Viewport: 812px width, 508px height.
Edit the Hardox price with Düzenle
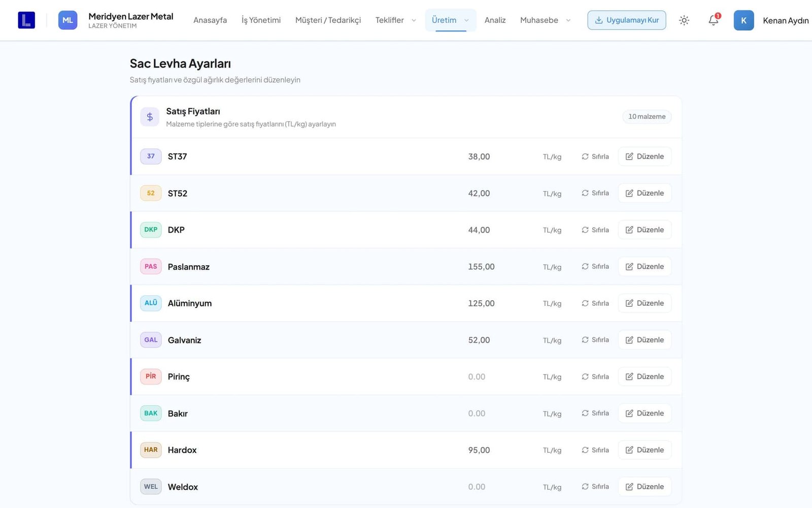645,450
